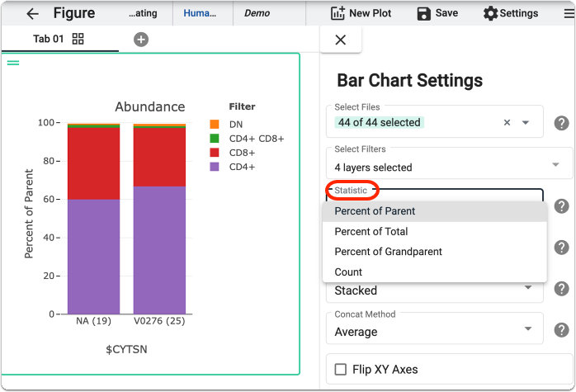Open the tab grid layout icon
The width and height of the screenshot is (576, 392).
click(78, 39)
